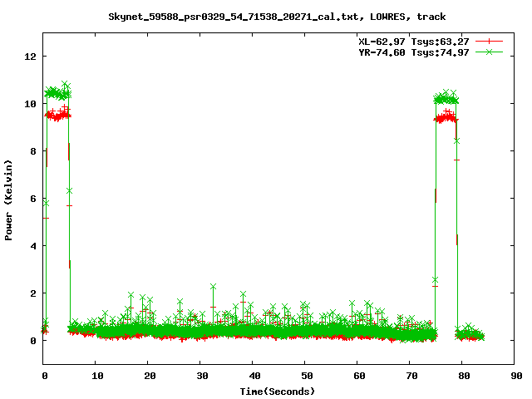This screenshot has width=532, height=399.
Task: Click the y-axis tick label 6
Action: [x=33, y=199]
